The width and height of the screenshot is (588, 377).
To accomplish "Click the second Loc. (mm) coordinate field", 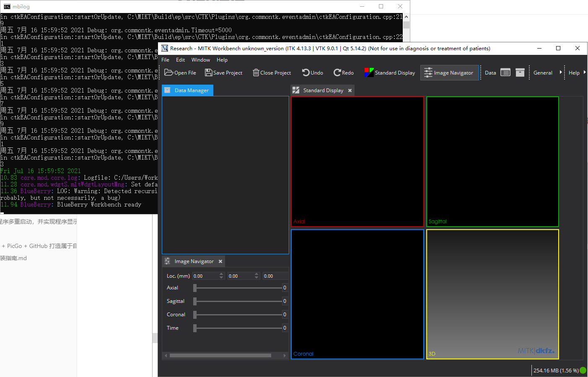I will 241,276.
